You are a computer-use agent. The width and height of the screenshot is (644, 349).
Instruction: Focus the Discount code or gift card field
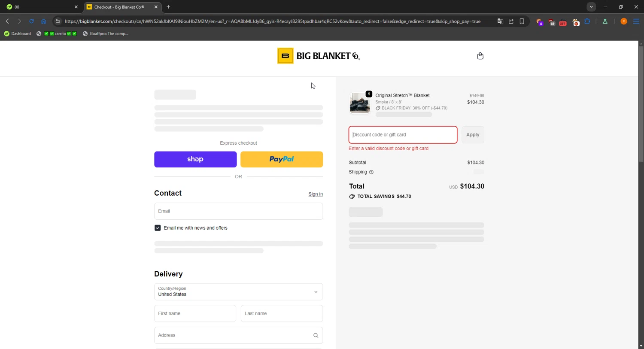[x=403, y=135]
